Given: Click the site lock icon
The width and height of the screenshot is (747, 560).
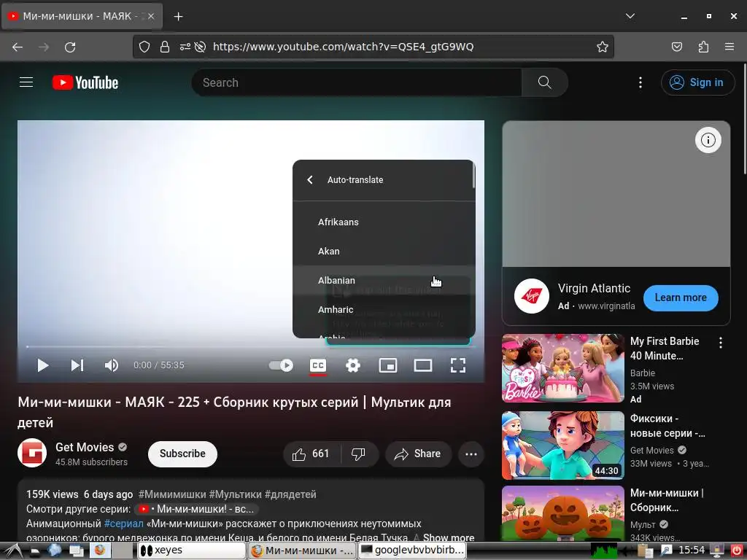Looking at the screenshot, I should click(165, 47).
